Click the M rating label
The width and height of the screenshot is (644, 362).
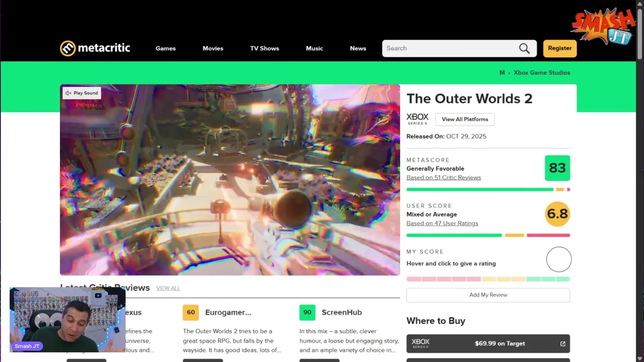tap(502, 73)
